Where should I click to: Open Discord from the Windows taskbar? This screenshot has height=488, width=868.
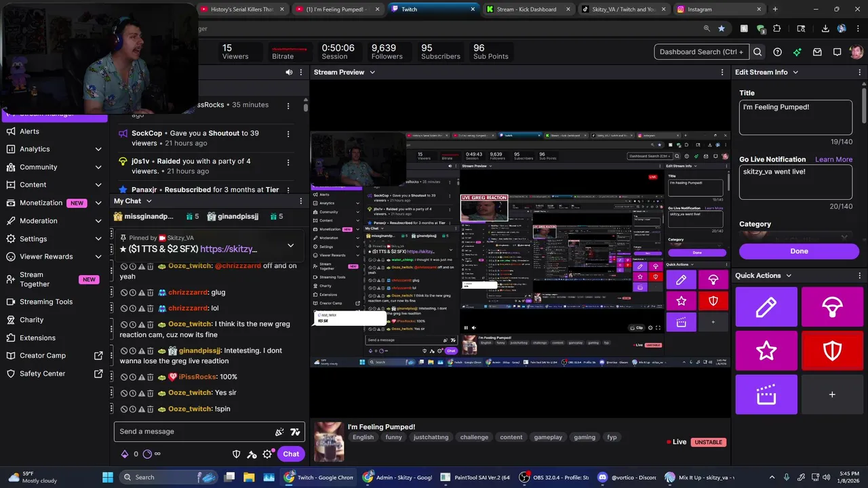[x=627, y=477]
